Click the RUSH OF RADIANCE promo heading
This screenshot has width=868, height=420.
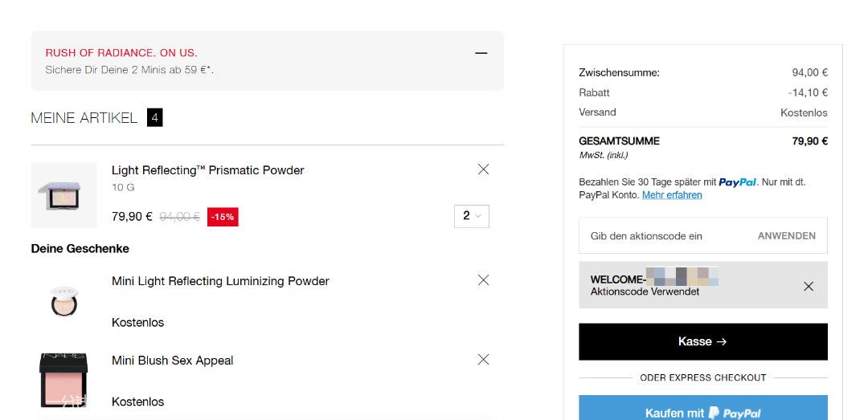coord(121,53)
